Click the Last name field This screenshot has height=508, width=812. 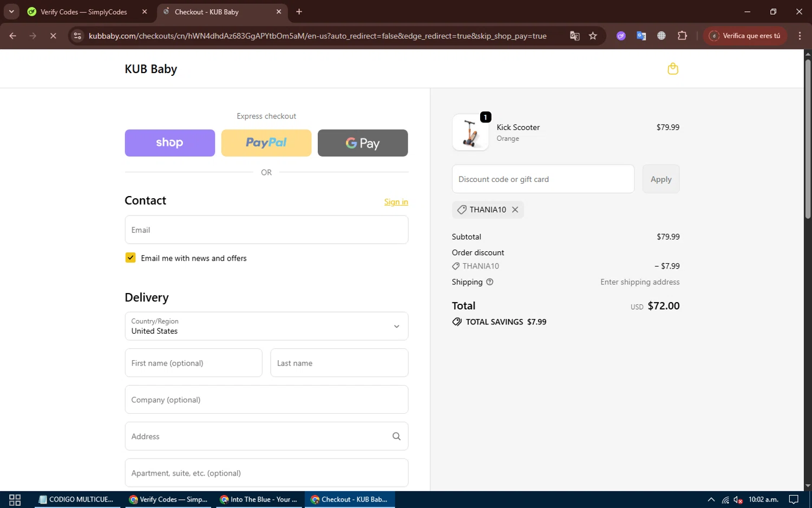click(x=339, y=363)
